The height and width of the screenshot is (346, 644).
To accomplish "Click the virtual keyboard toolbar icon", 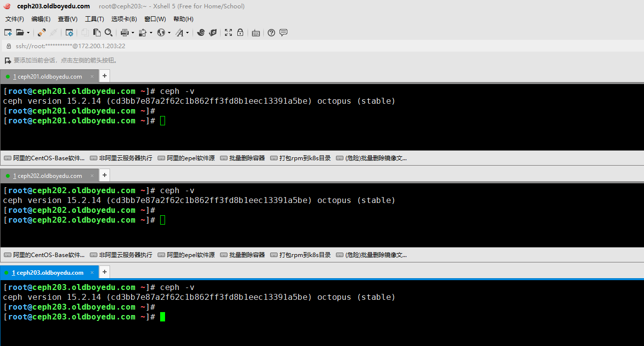I will [x=255, y=32].
